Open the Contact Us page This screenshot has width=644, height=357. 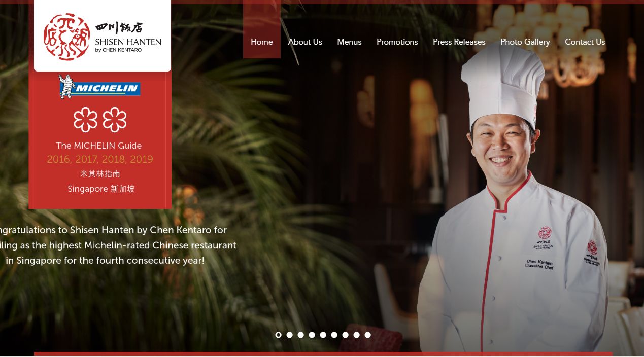coord(585,42)
